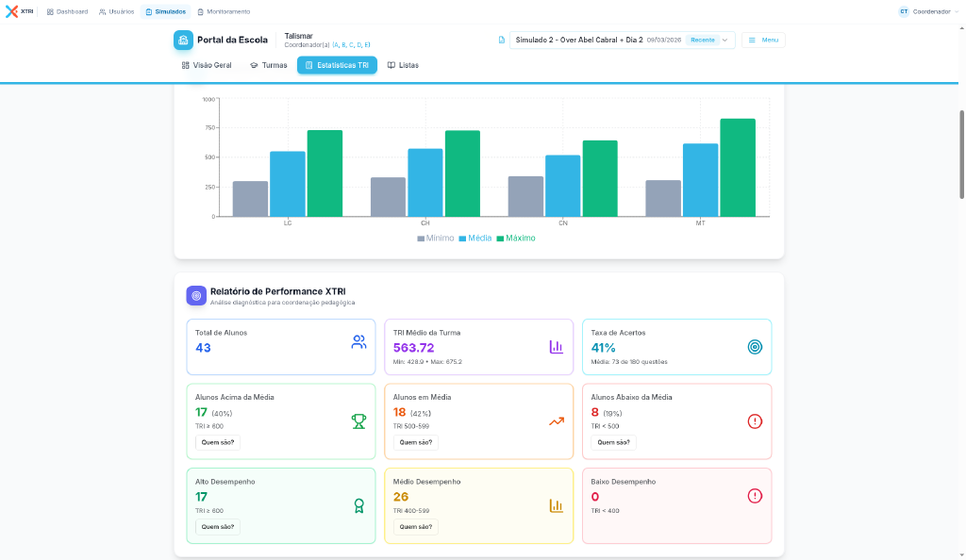Click the trending arrow icon in Alunos em Média
The height and width of the screenshot is (560, 966).
[557, 421]
